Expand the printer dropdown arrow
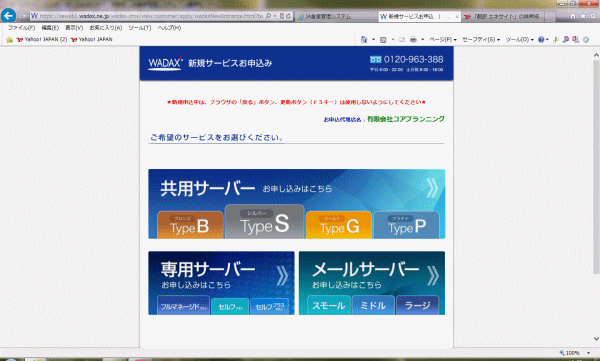 [x=422, y=39]
